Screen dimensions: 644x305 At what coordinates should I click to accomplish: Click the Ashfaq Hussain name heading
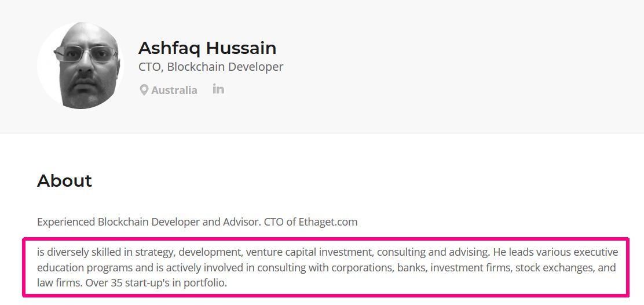point(207,48)
